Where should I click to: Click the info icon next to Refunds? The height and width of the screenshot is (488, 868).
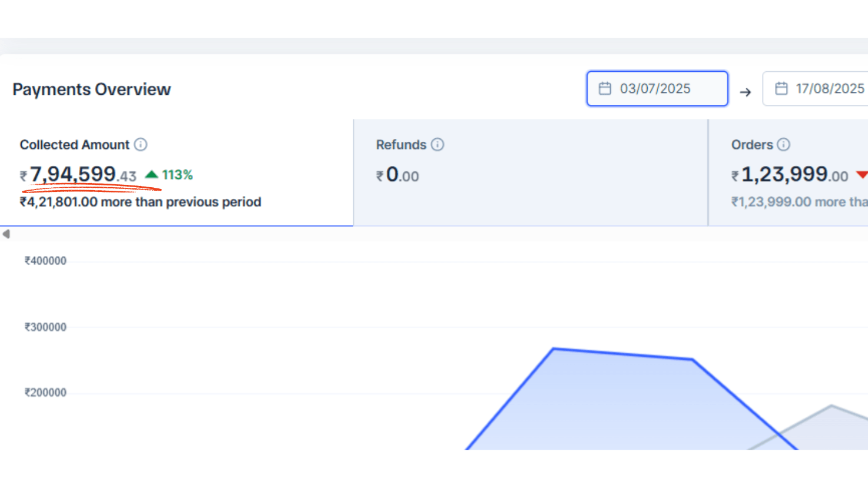438,145
